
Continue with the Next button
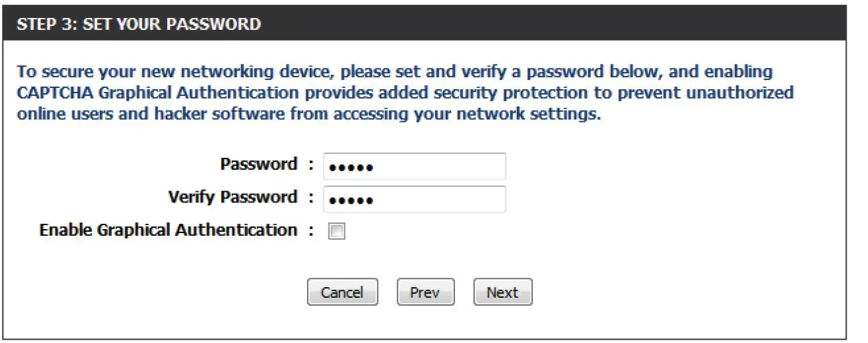pyautogui.click(x=502, y=292)
